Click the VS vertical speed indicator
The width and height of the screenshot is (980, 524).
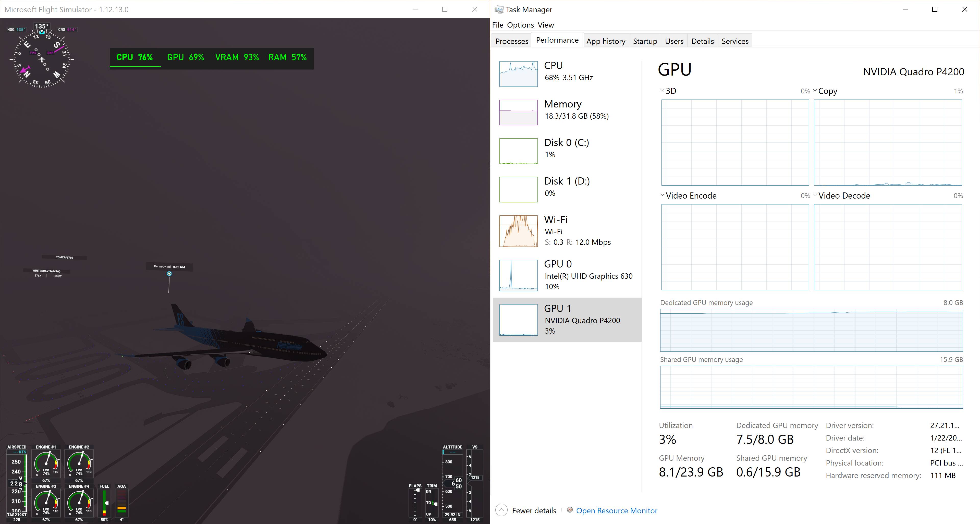[x=475, y=483]
